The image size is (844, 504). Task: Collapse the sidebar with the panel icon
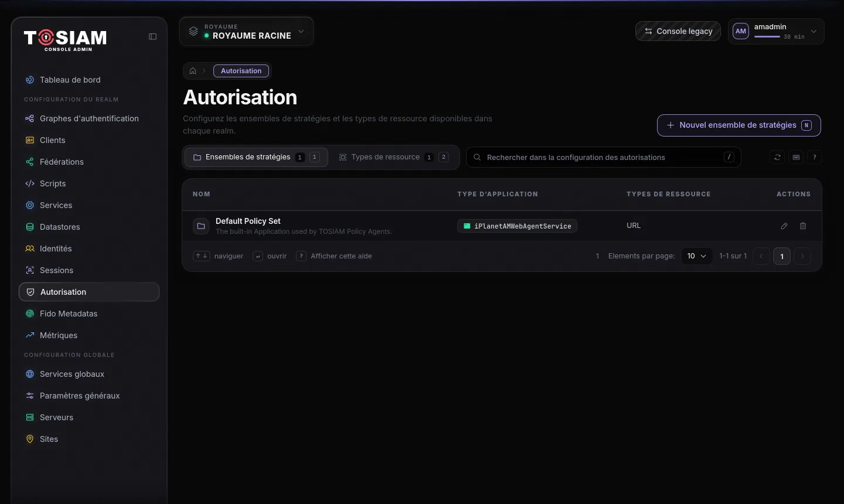coord(152,36)
